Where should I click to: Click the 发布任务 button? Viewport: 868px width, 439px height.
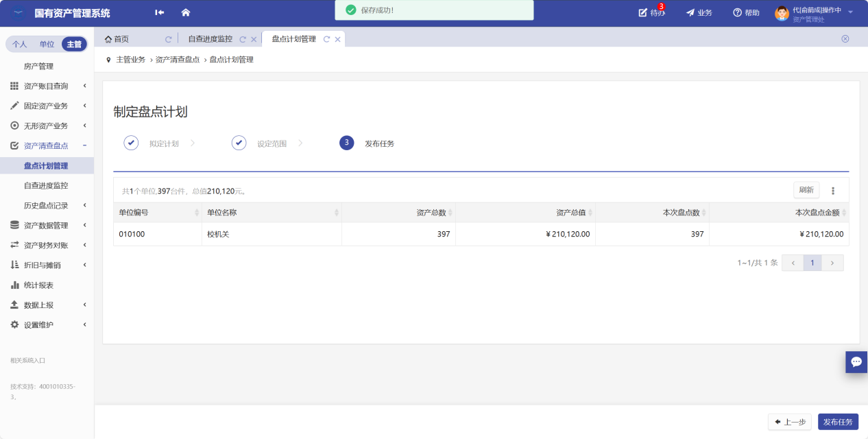coord(838,422)
